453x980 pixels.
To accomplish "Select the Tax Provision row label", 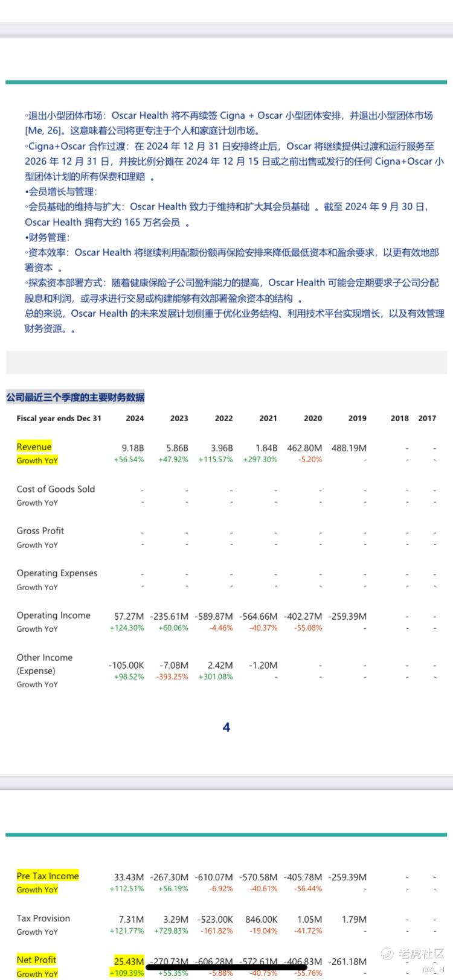I will click(x=43, y=918).
